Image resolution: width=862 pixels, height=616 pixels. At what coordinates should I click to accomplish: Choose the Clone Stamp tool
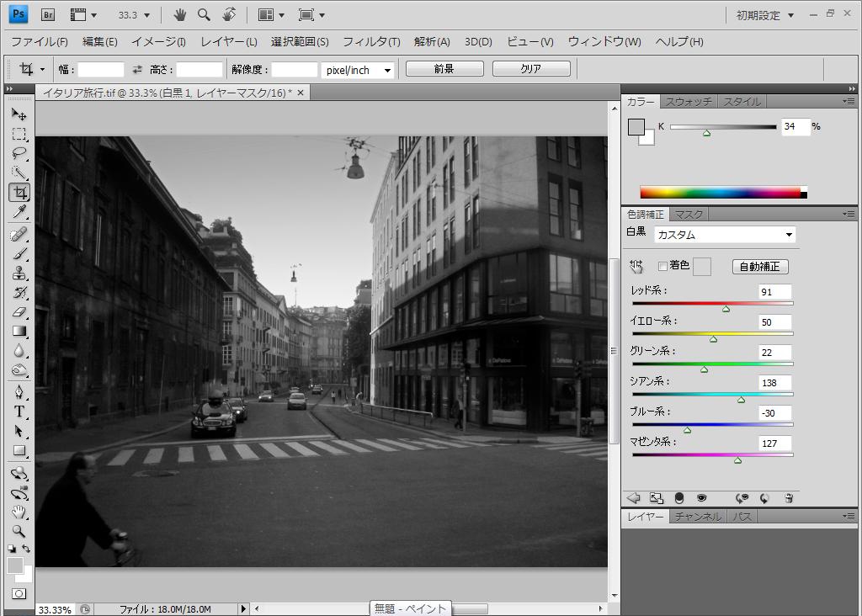pyautogui.click(x=19, y=273)
